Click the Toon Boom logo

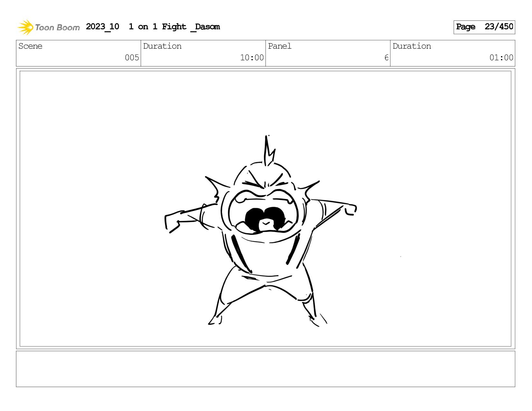(x=48, y=27)
